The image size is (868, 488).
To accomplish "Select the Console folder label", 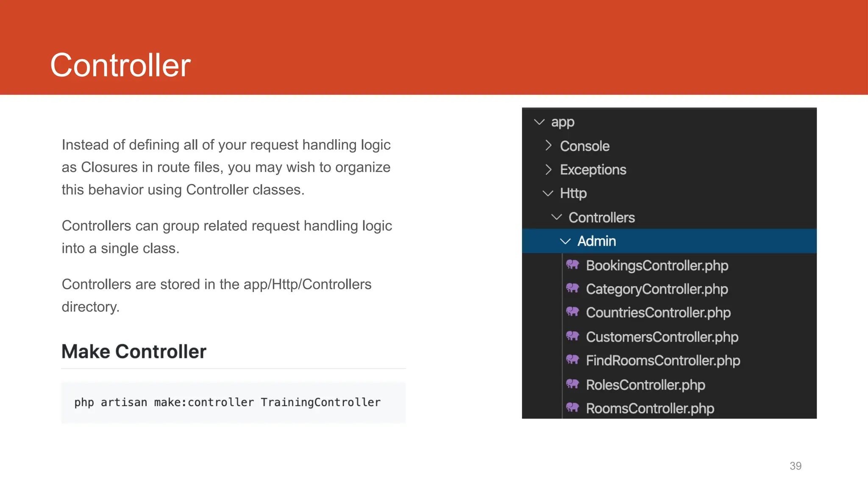I will click(585, 146).
